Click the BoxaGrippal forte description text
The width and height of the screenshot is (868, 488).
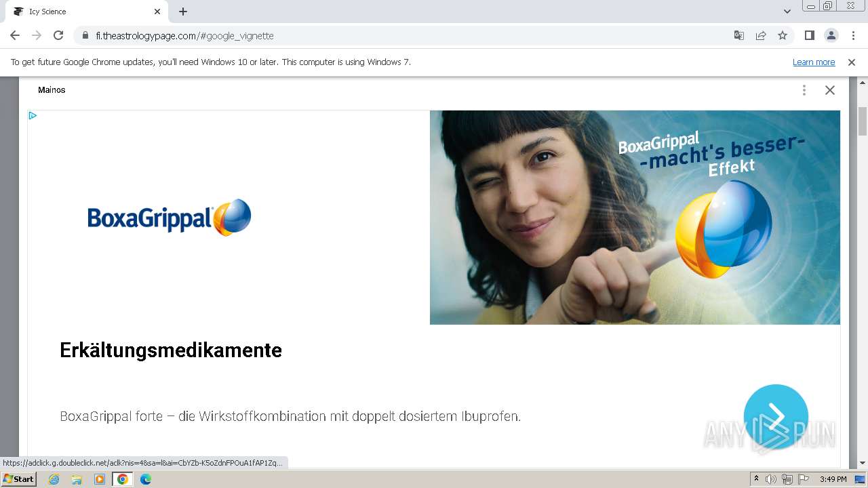point(290,416)
